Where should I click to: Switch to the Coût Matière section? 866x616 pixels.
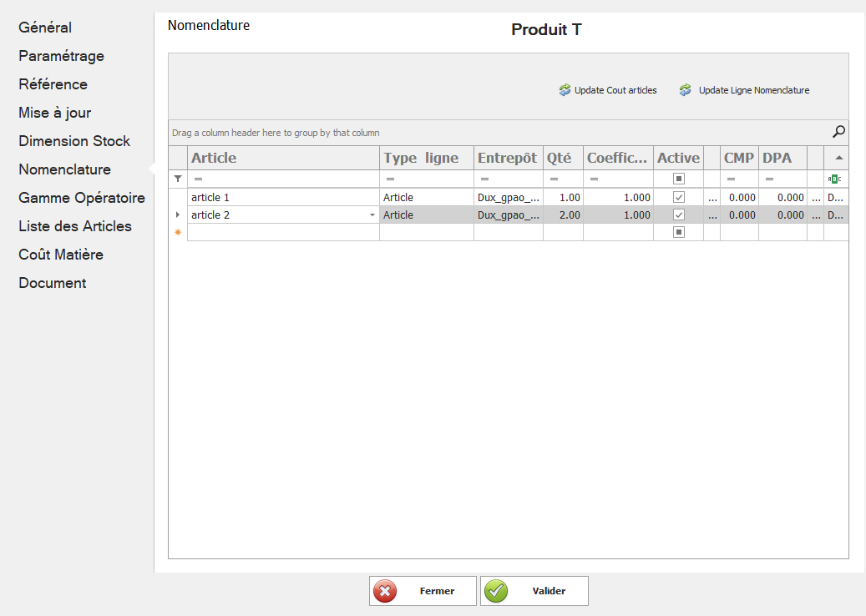pyautogui.click(x=61, y=255)
